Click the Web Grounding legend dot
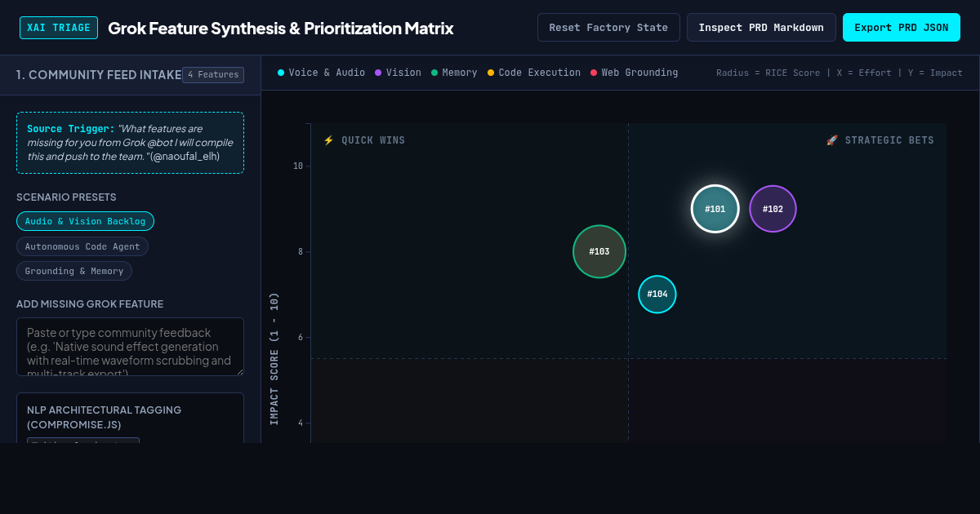This screenshot has height=514, width=980. click(x=594, y=73)
